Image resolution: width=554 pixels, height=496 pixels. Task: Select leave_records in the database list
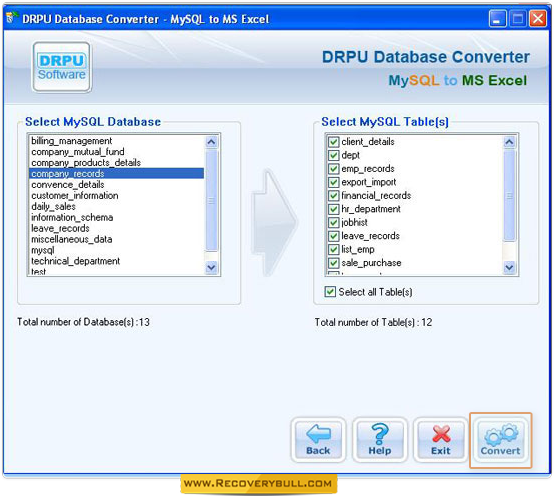point(117,229)
